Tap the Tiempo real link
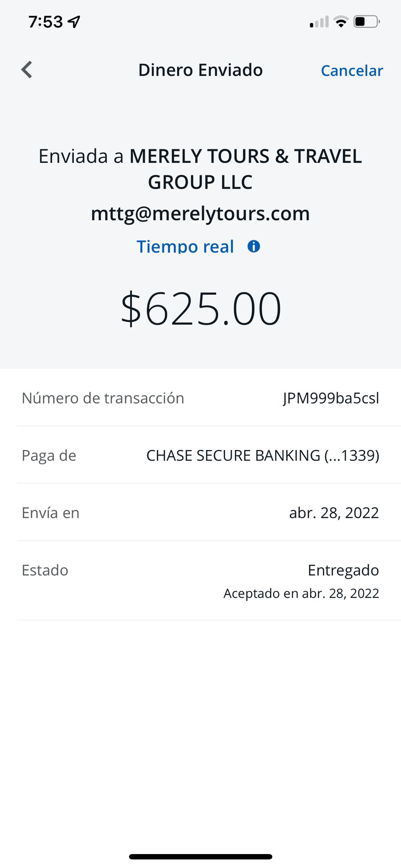Screen dimensions: 401x868 pos(185,247)
